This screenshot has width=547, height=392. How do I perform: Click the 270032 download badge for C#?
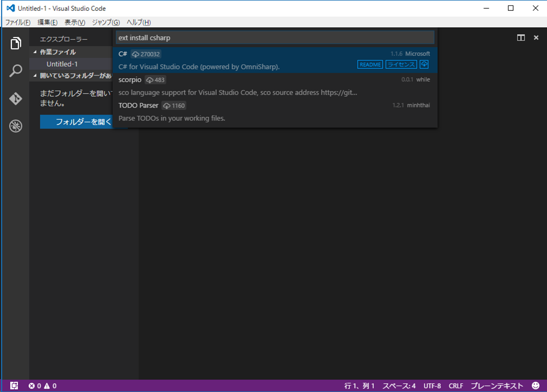146,54
